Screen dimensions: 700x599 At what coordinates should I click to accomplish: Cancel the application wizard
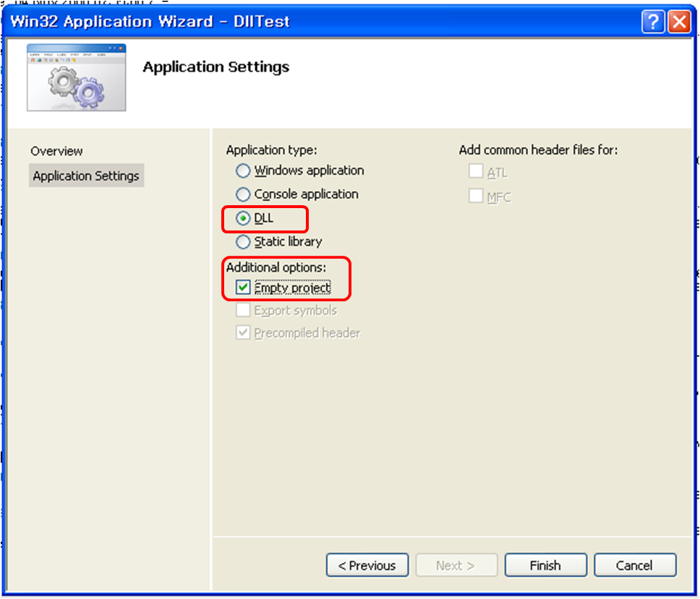pyautogui.click(x=635, y=566)
